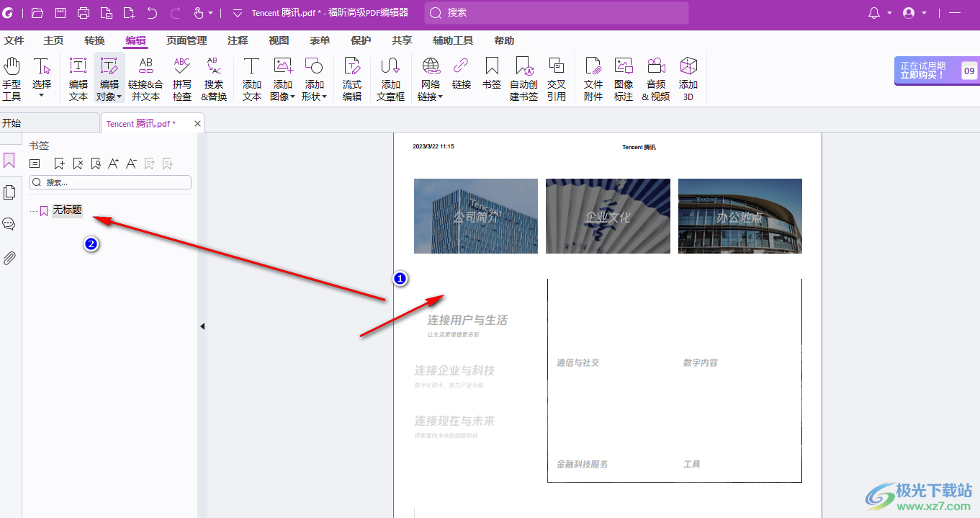Select the 手型工具 (Hand tool)
The height and width of the screenshot is (518, 980).
(x=12, y=77)
